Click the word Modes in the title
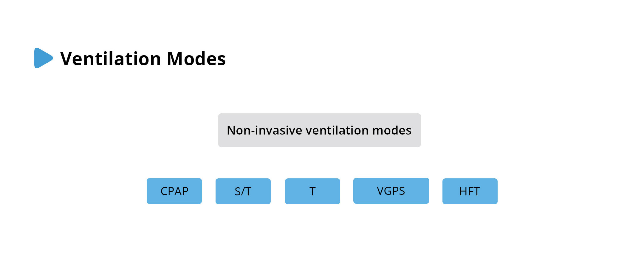 coord(196,58)
